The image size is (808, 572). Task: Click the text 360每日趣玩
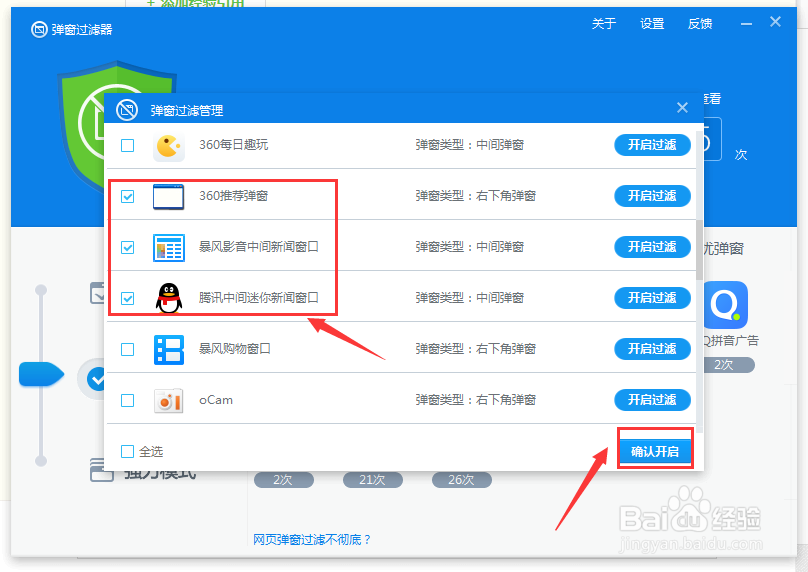[x=233, y=145]
